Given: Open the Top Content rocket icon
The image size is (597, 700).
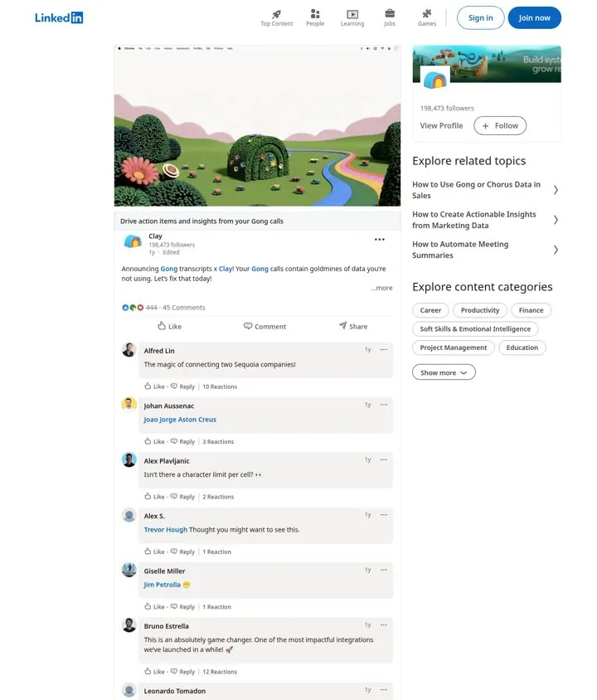Looking at the screenshot, I should pyautogui.click(x=277, y=14).
